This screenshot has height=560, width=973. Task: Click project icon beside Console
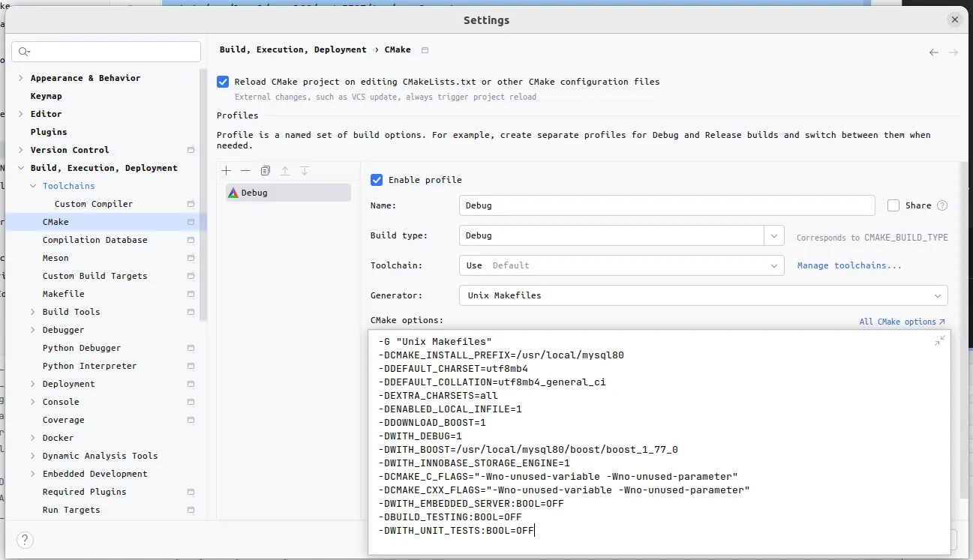coord(191,402)
